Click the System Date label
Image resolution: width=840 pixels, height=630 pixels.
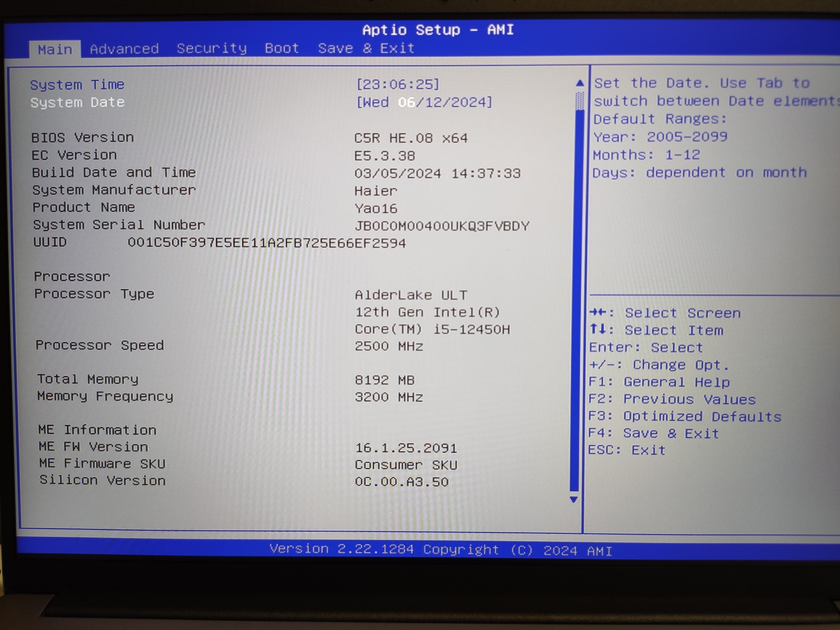(x=78, y=102)
